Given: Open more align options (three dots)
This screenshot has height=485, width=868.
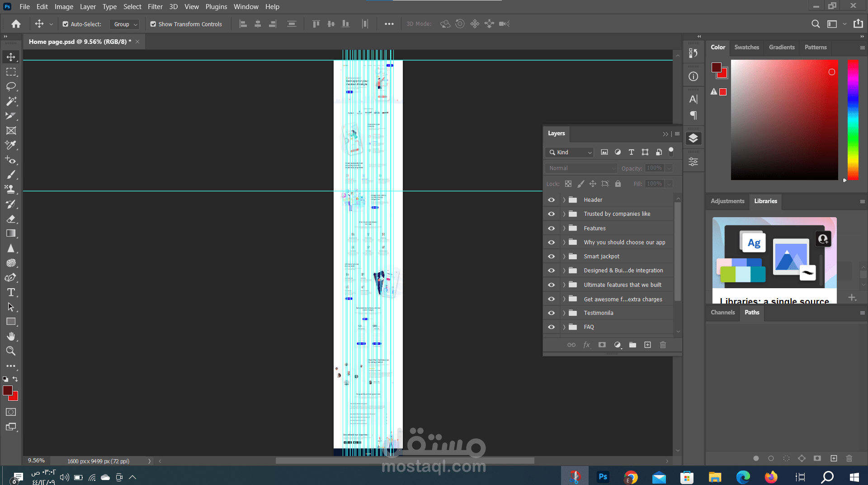Looking at the screenshot, I should [x=389, y=24].
